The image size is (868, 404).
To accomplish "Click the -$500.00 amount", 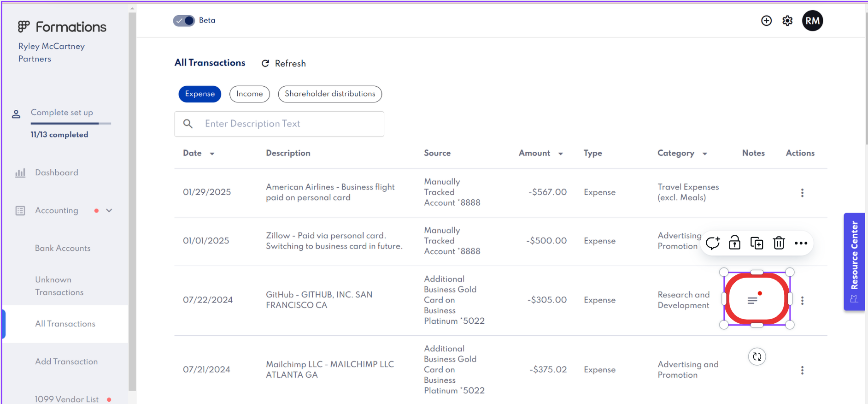I will [x=546, y=241].
